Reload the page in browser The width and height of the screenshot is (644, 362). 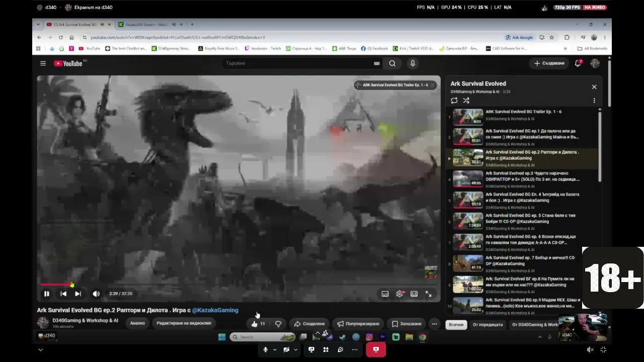61,37
